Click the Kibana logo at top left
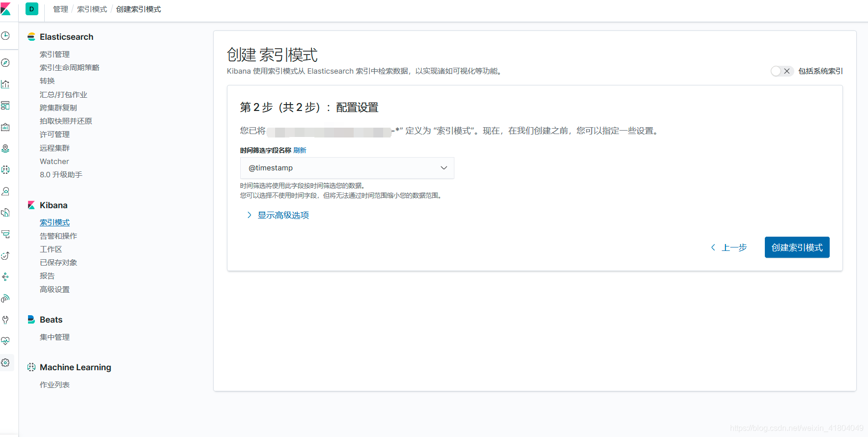 pyautogui.click(x=5, y=9)
